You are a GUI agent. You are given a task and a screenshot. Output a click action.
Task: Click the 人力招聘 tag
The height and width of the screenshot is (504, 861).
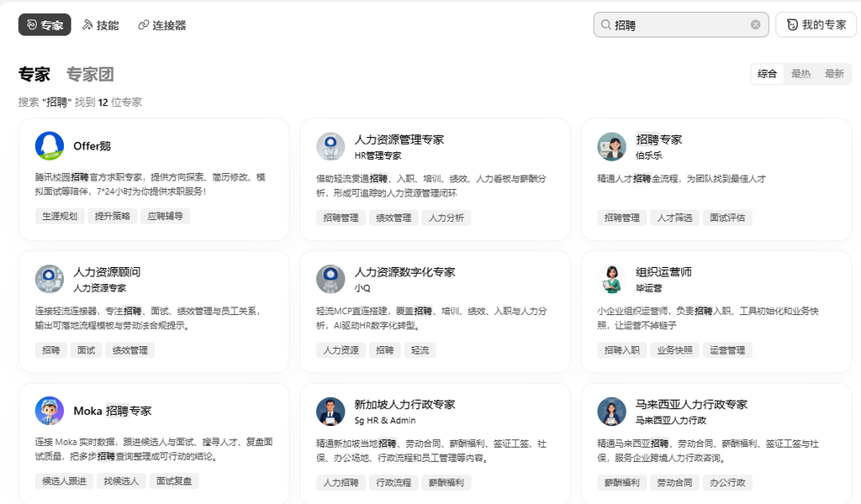click(x=341, y=483)
